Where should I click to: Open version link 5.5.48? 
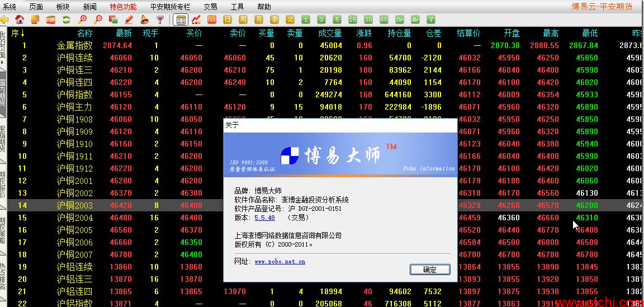264,218
